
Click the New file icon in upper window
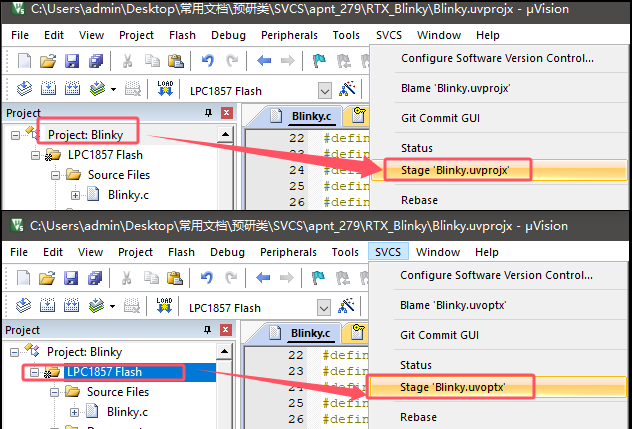tap(24, 62)
